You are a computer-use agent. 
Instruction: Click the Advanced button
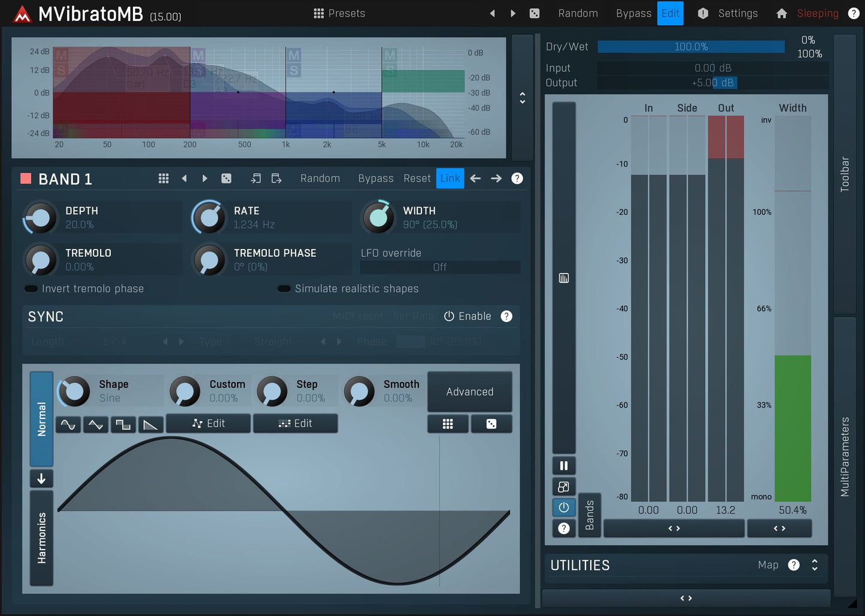(469, 392)
